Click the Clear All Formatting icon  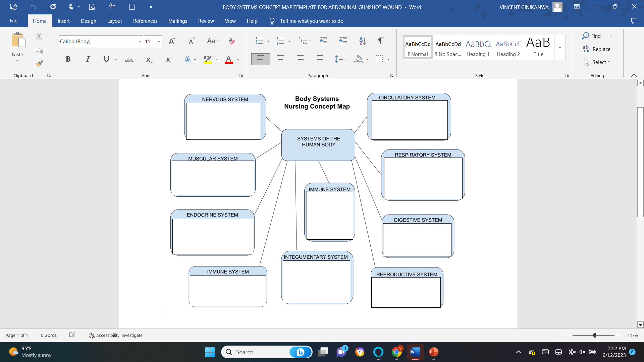232,41
